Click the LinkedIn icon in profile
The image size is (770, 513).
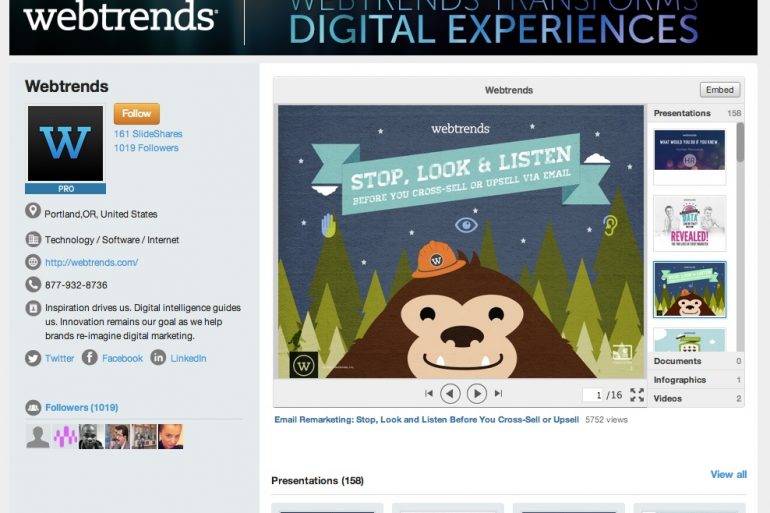coord(158,358)
